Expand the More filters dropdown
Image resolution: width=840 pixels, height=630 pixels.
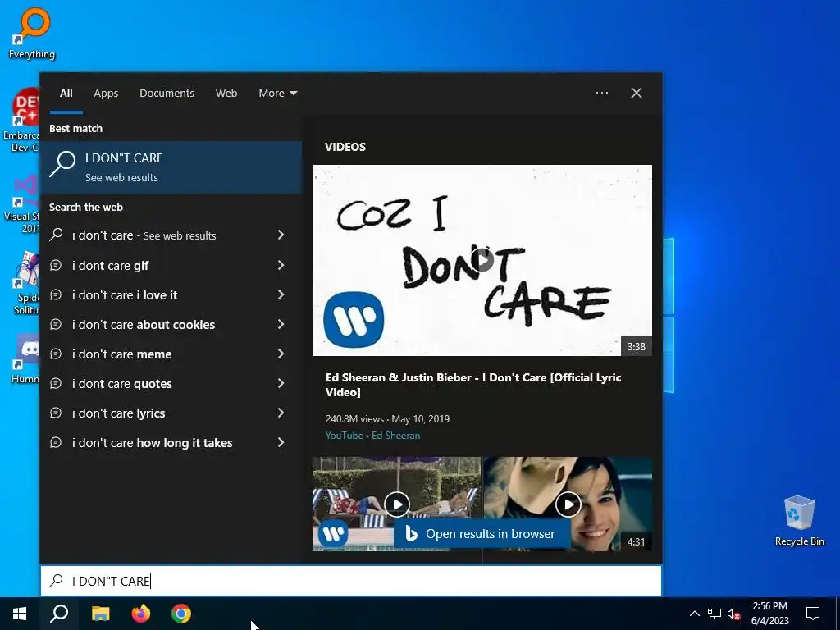(277, 94)
